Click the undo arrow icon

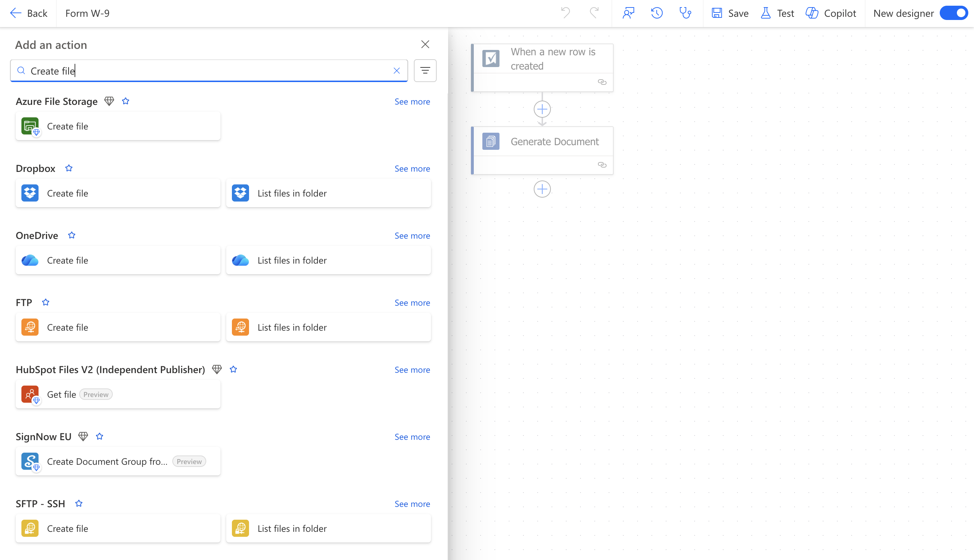[565, 13]
